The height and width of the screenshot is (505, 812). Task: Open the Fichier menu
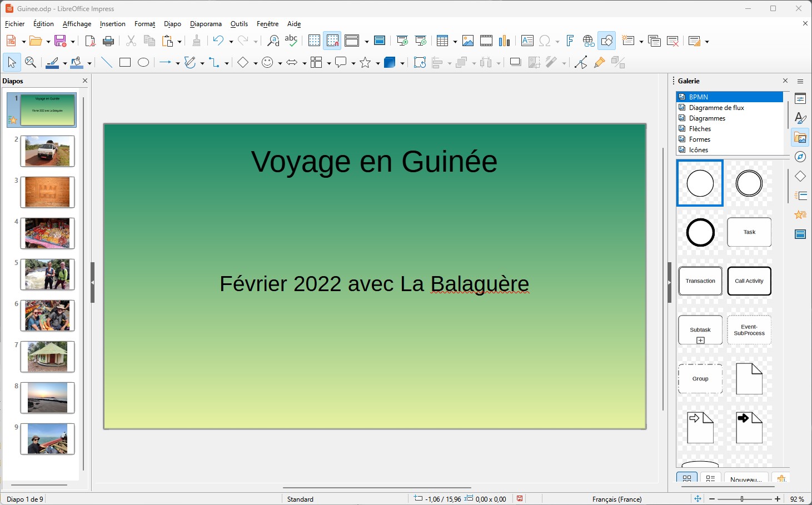[14, 24]
